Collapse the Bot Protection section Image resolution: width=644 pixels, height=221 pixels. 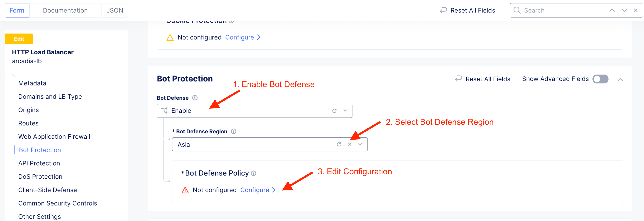tap(620, 79)
